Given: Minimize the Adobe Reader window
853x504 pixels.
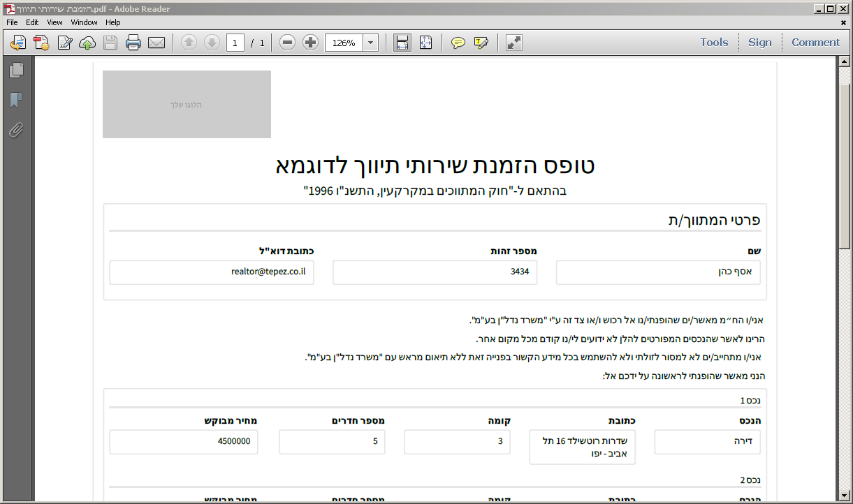Looking at the screenshot, I should pos(819,9).
